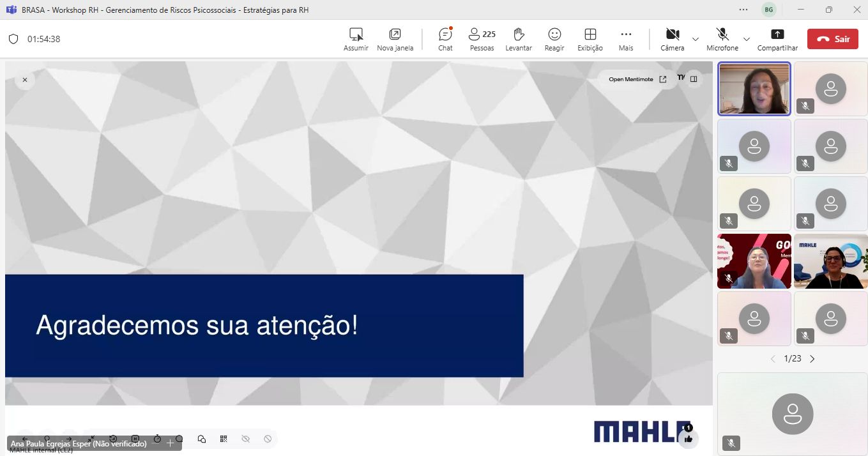
Task: Open the meeting Chat panel
Action: click(445, 39)
